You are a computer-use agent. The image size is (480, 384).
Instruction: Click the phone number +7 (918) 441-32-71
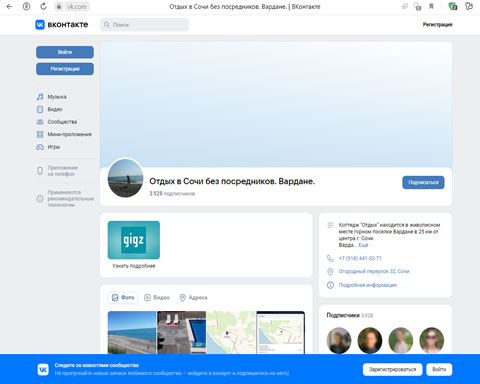(x=360, y=258)
